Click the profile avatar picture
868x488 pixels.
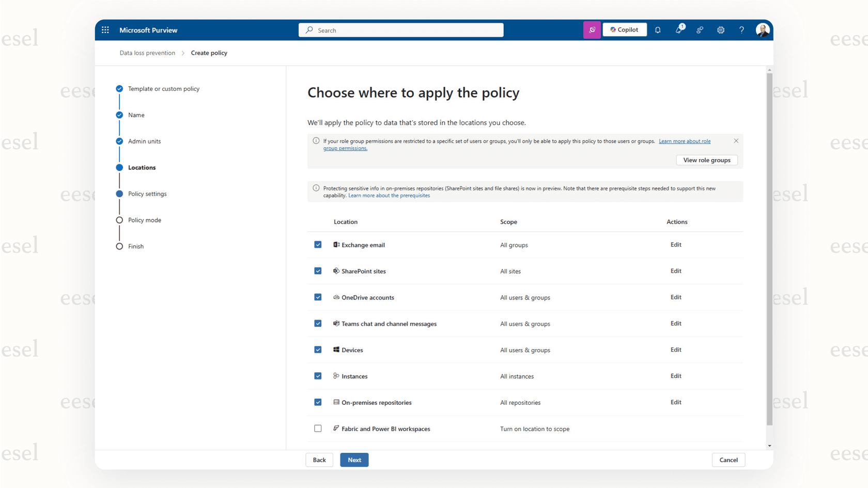(763, 29)
